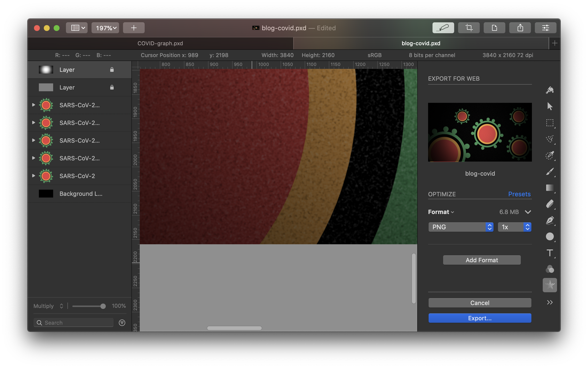The width and height of the screenshot is (588, 368).
Task: Select the Gradient tool
Action: tap(550, 188)
